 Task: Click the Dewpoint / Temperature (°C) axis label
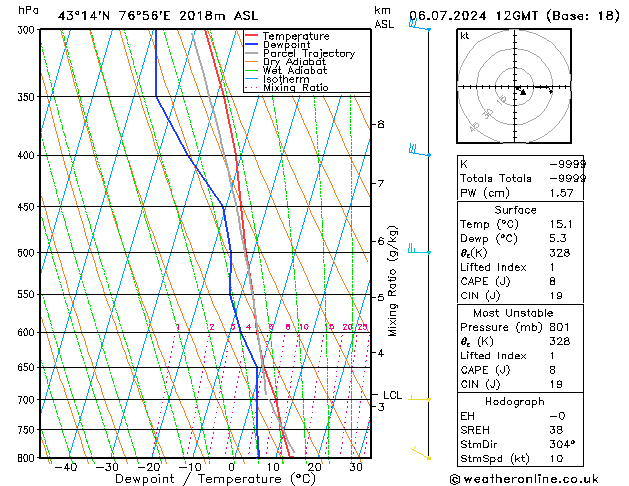[x=215, y=479]
